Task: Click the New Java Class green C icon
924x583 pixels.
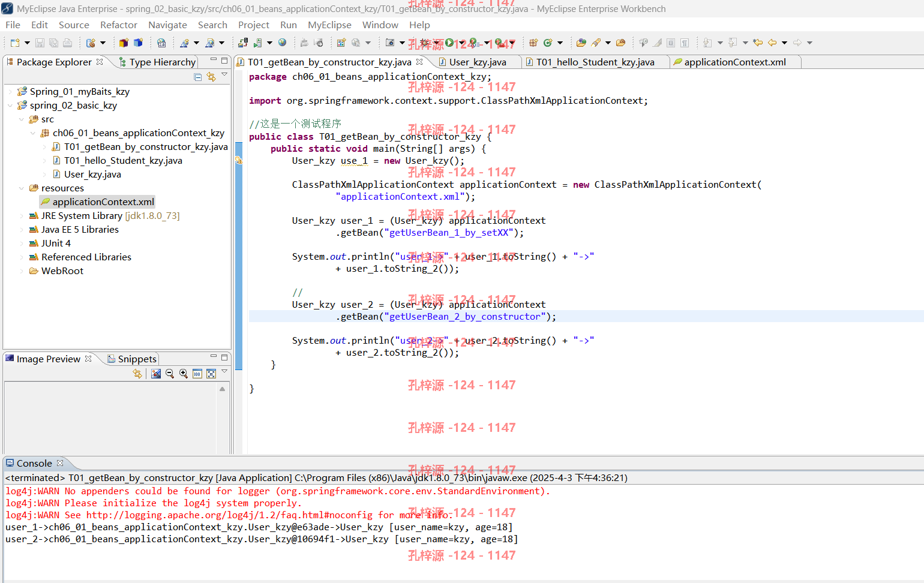Action: tap(548, 43)
